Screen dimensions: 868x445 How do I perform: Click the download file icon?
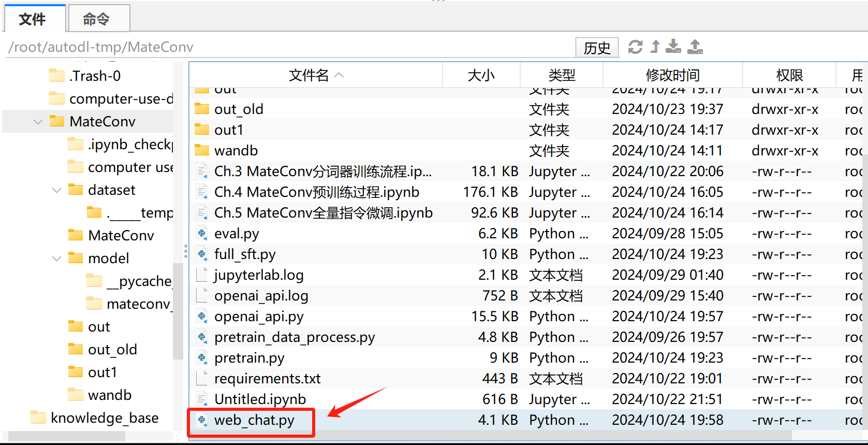click(673, 47)
